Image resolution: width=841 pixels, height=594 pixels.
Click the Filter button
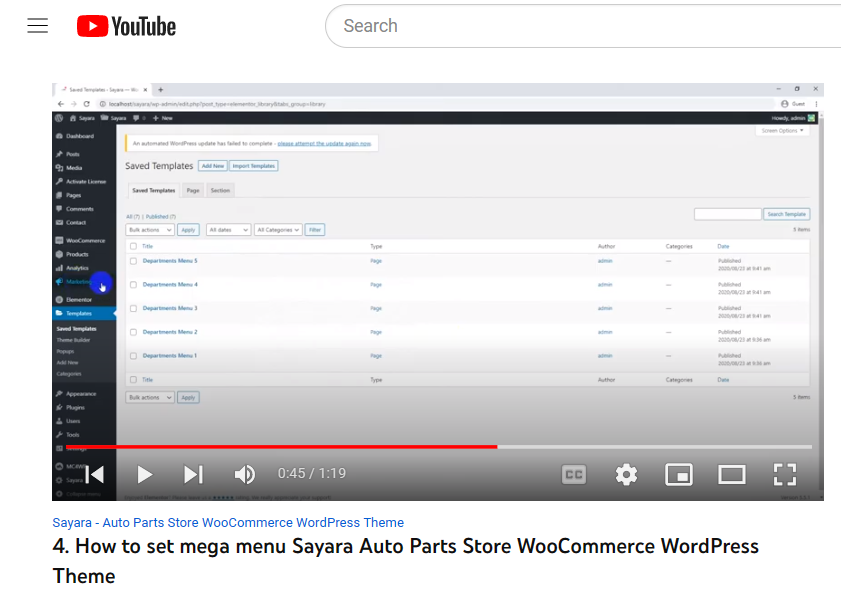(x=315, y=230)
